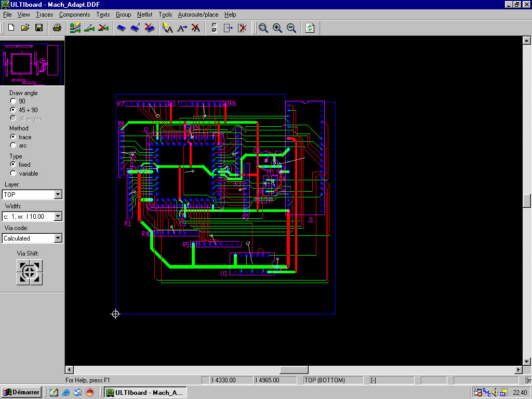Click the delete component icon (chip with red X)
Screen dimensions: 532x399
click(x=150, y=28)
